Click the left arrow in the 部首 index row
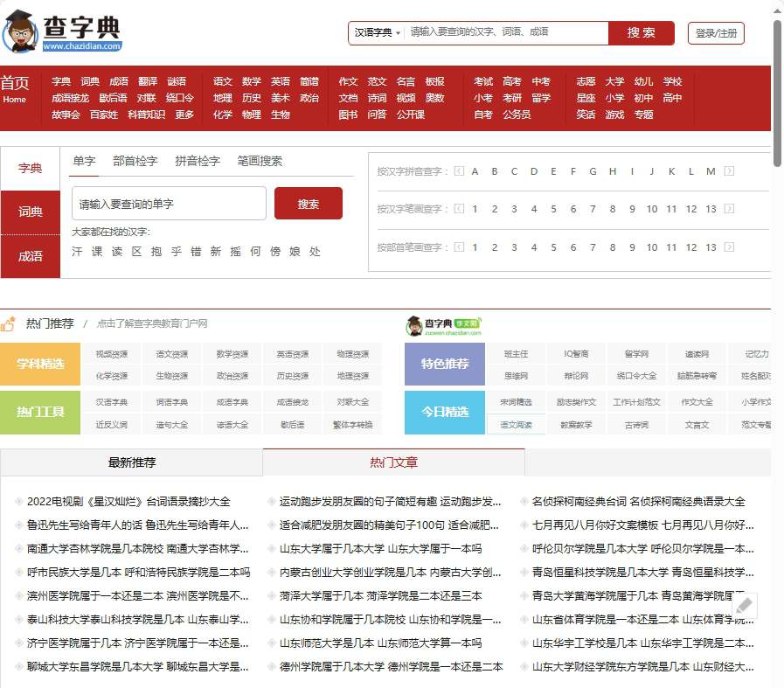Screen dimensions: 784x688 pyautogui.click(x=459, y=247)
